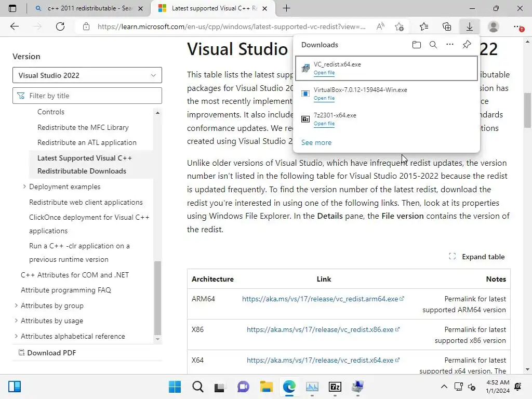This screenshot has width=532, height=399.
Task: Open a new browser tab
Action: (286, 8)
